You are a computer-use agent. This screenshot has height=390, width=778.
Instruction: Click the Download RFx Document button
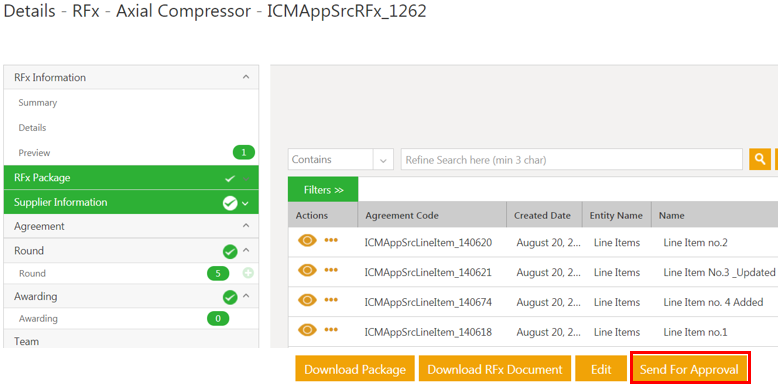(495, 369)
